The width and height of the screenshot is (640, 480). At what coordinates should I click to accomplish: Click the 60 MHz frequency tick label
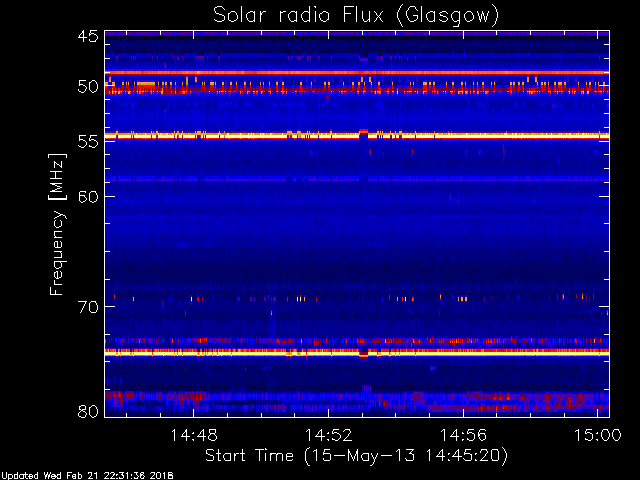[88, 197]
